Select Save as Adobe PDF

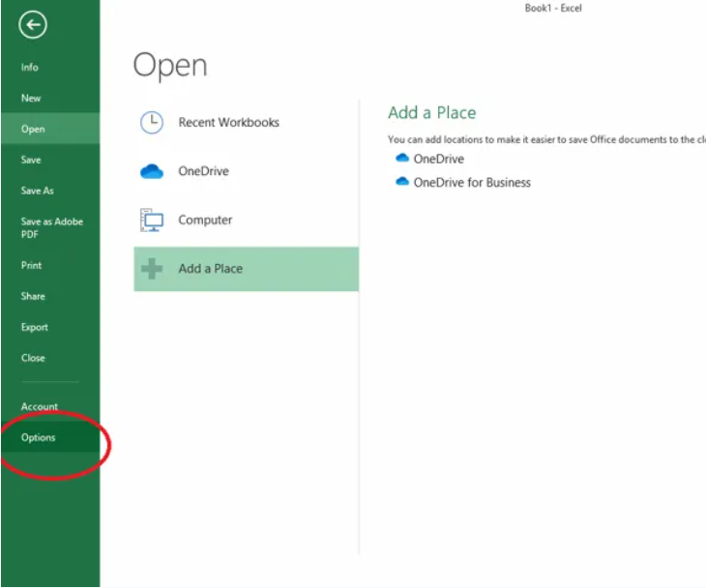[52, 228]
